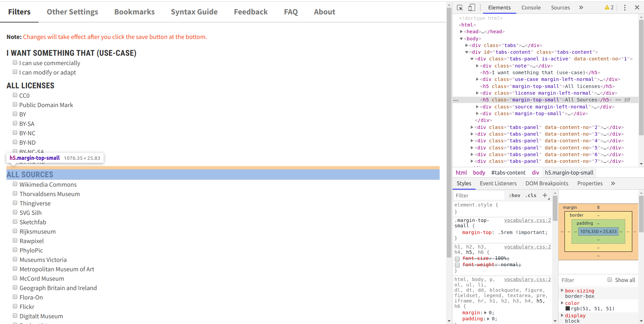Check the 'I can use commercially' checkbox

(15, 62)
